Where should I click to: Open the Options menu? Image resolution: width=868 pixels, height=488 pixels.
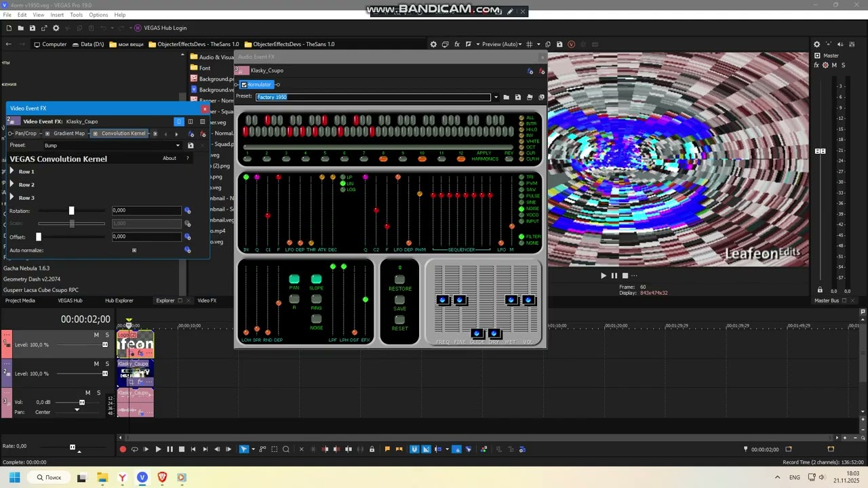point(98,14)
